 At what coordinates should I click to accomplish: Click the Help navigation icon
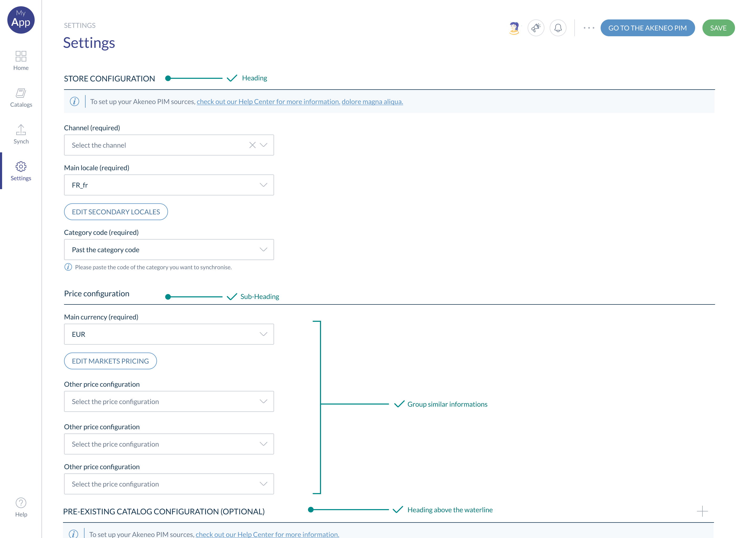21,503
